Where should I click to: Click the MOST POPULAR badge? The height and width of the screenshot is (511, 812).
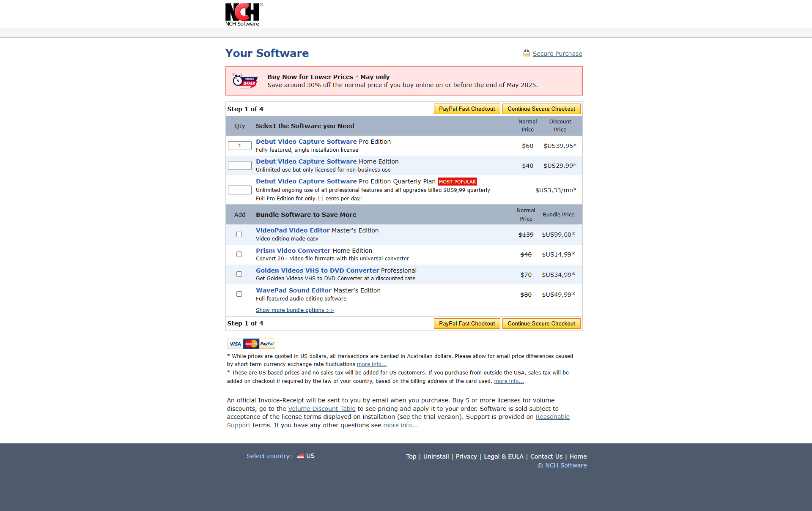[457, 181]
